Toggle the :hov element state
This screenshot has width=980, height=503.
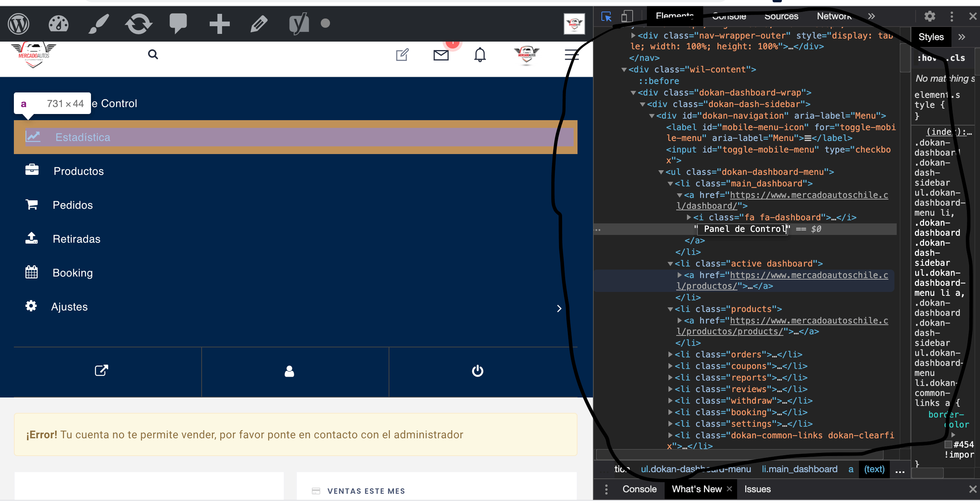click(x=927, y=58)
